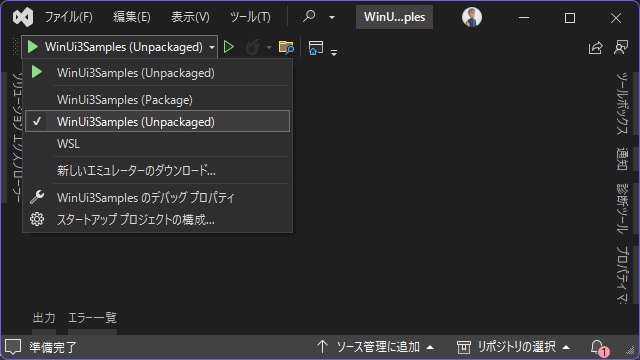Viewport: 640px width, 360px height.
Task: Click the Visual Studio logo icon
Action: (23, 18)
